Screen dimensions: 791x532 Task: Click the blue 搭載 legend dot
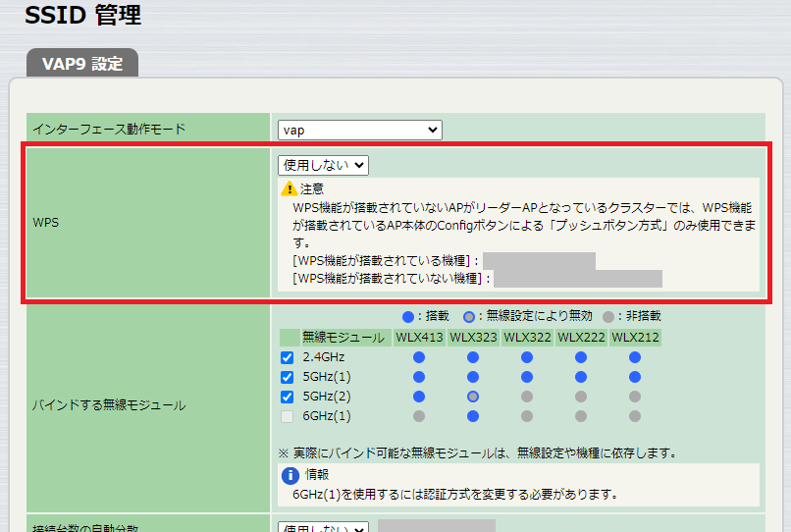click(408, 316)
